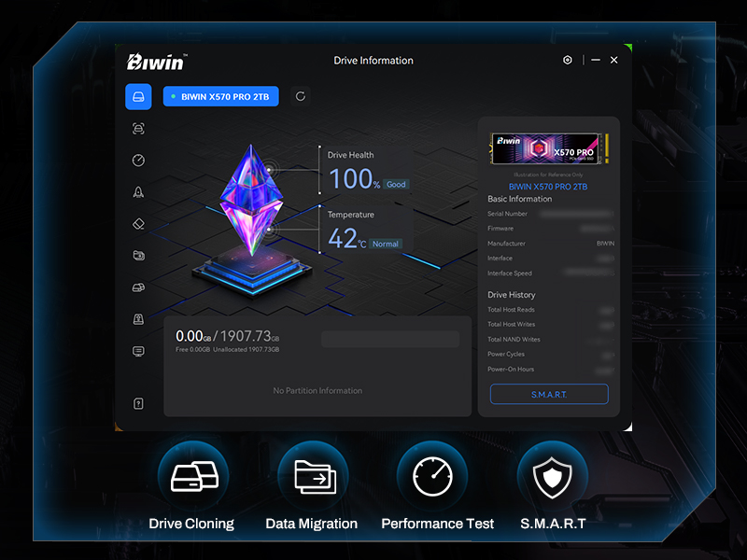Select the BIWIN X570 PRO 2TB drive tab

[x=220, y=97]
